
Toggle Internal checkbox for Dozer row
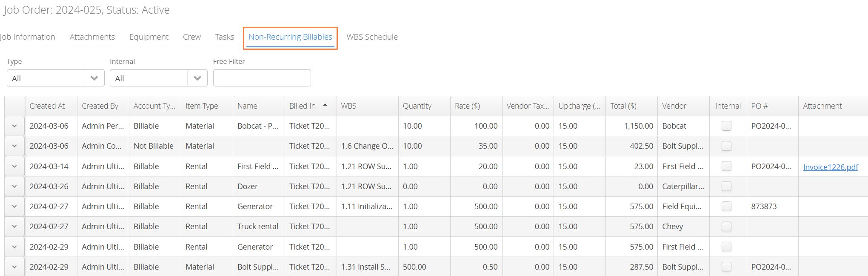coord(727,186)
